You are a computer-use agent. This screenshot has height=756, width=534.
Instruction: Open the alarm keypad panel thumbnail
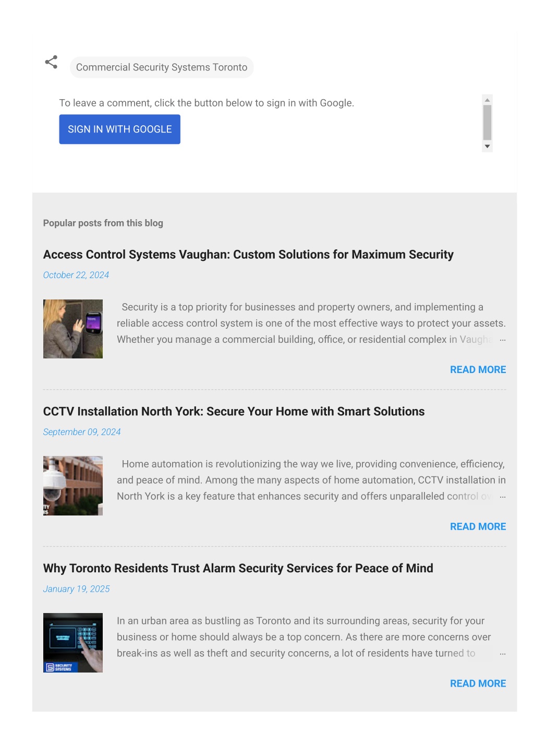coord(73,643)
